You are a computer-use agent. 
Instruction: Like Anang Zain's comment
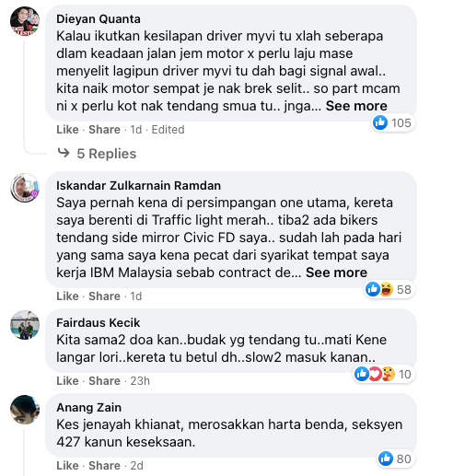click(67, 466)
